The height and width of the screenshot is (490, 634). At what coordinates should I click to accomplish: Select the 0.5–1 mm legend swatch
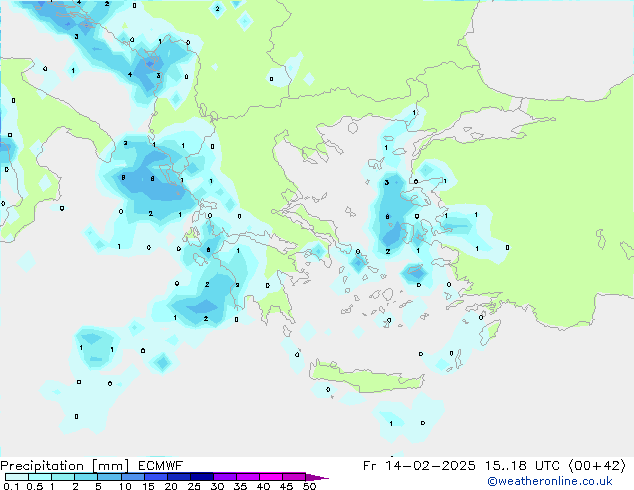coord(40,477)
